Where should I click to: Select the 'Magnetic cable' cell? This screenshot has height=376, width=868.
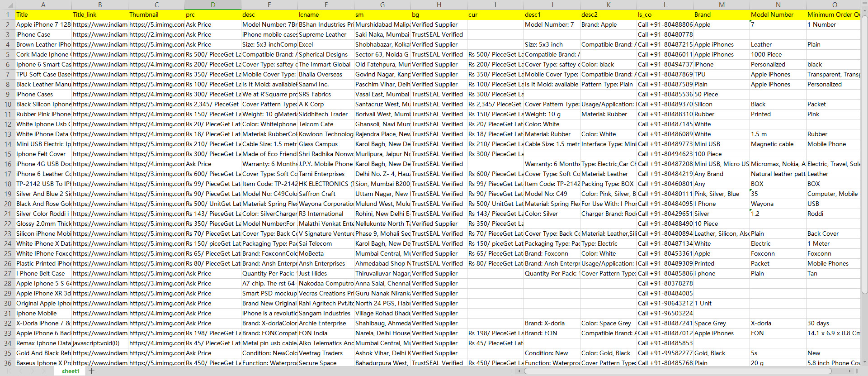pos(778,144)
